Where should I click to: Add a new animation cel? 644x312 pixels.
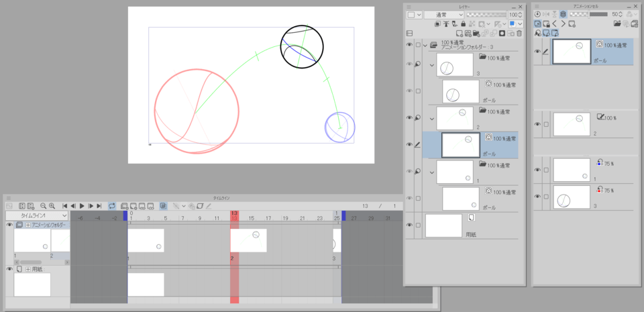[133, 206]
